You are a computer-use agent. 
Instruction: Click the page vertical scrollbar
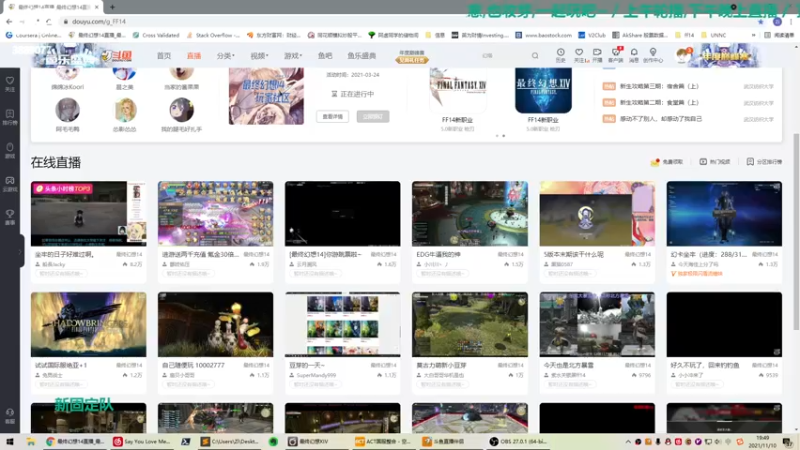pos(796,232)
